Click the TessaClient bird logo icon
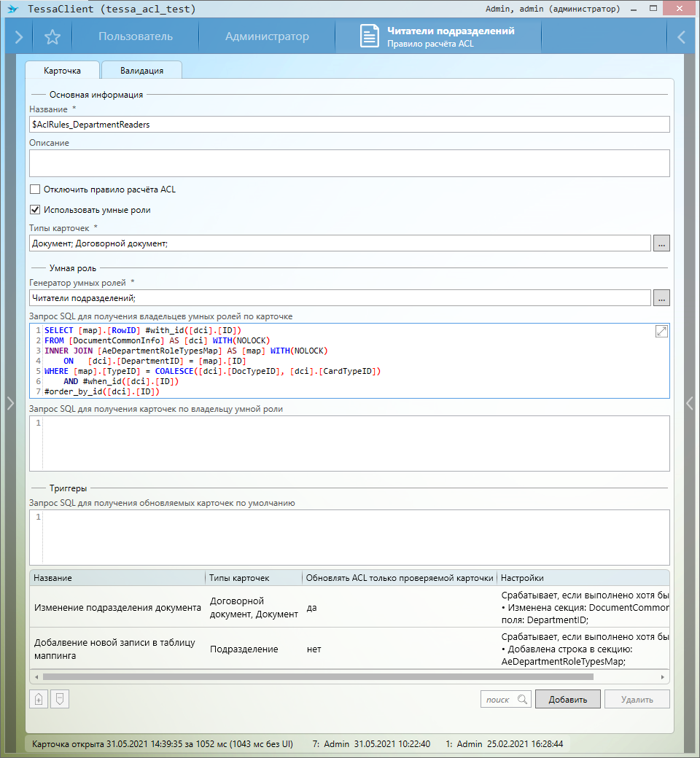The image size is (700, 758). coord(12,9)
